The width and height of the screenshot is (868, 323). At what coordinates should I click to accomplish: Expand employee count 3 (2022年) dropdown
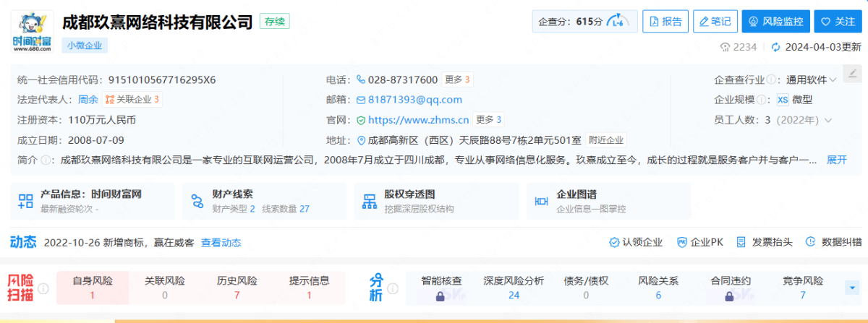(x=799, y=120)
